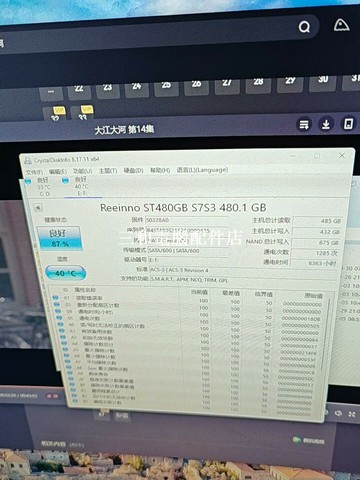Click the power-on count 1285 次
The height and width of the screenshot is (480, 360).
(x=315, y=253)
